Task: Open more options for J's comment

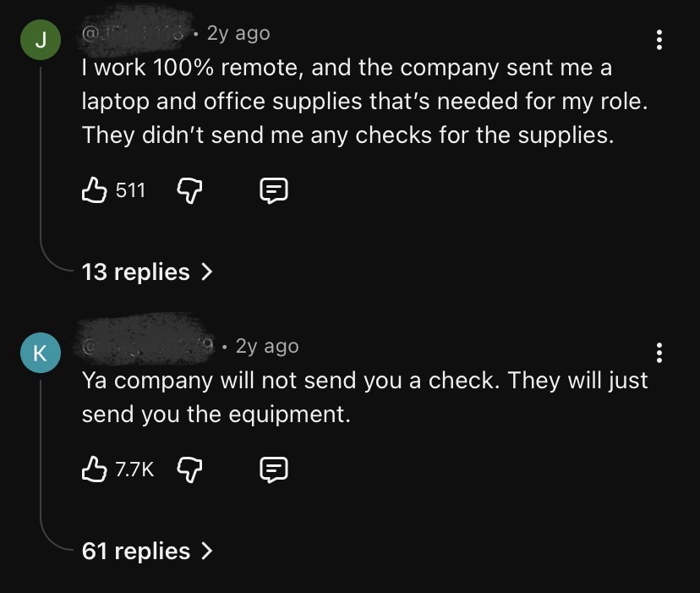Action: pyautogui.click(x=659, y=39)
